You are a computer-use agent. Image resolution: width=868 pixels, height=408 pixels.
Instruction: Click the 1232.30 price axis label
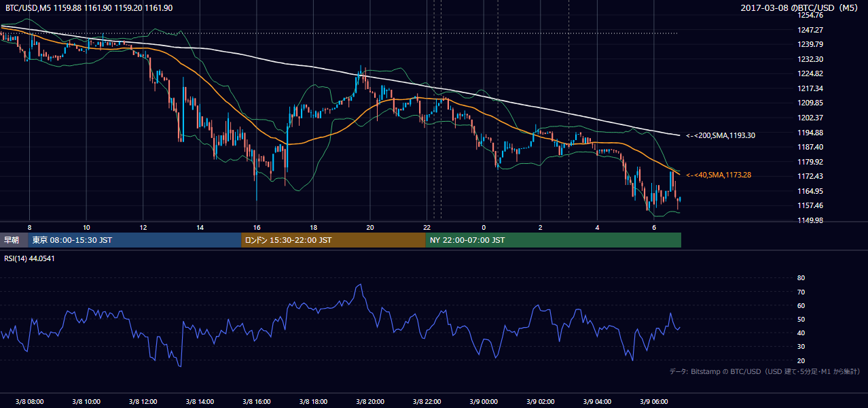(810, 59)
